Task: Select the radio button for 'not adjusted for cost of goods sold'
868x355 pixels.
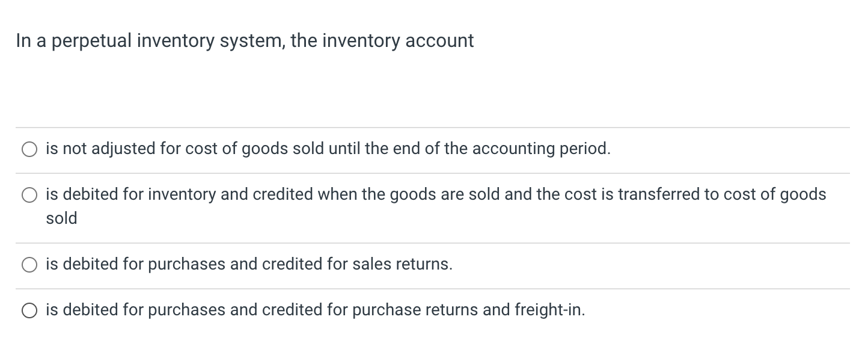Action: coord(29,149)
